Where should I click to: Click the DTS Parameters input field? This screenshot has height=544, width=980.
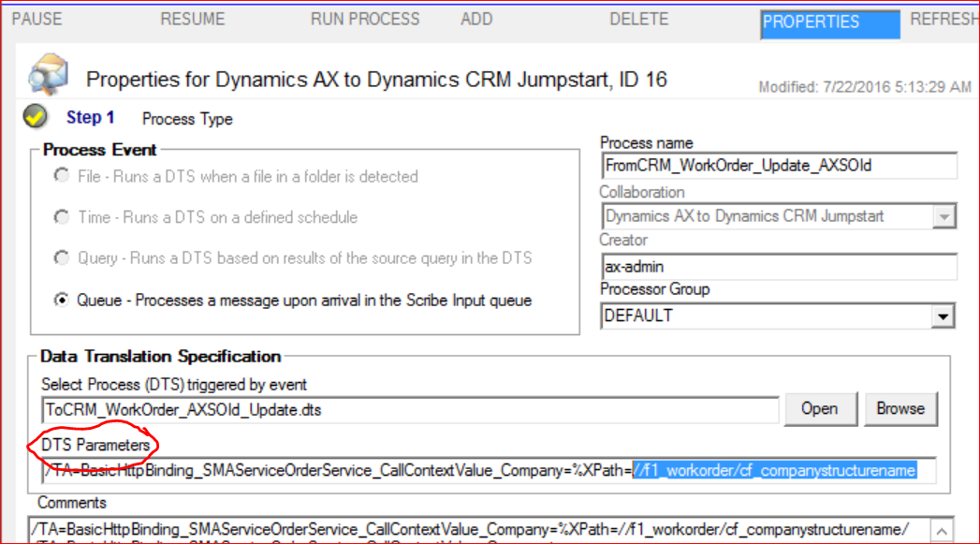(x=489, y=470)
